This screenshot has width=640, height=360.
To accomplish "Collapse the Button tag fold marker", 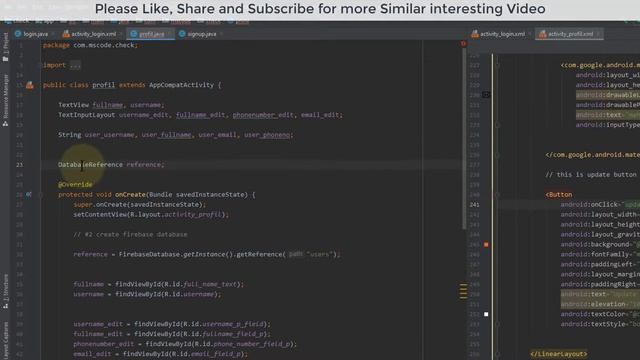I will (x=497, y=195).
